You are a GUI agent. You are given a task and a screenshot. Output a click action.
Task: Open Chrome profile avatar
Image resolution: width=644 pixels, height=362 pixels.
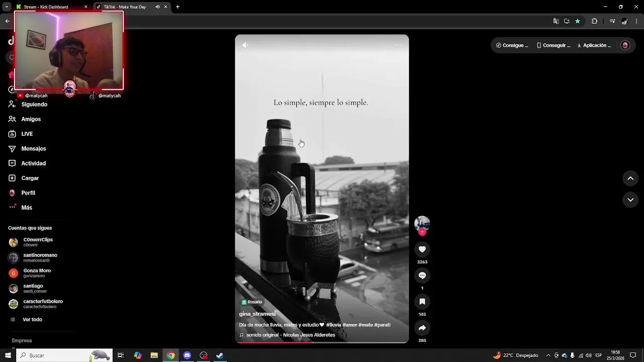click(x=624, y=21)
